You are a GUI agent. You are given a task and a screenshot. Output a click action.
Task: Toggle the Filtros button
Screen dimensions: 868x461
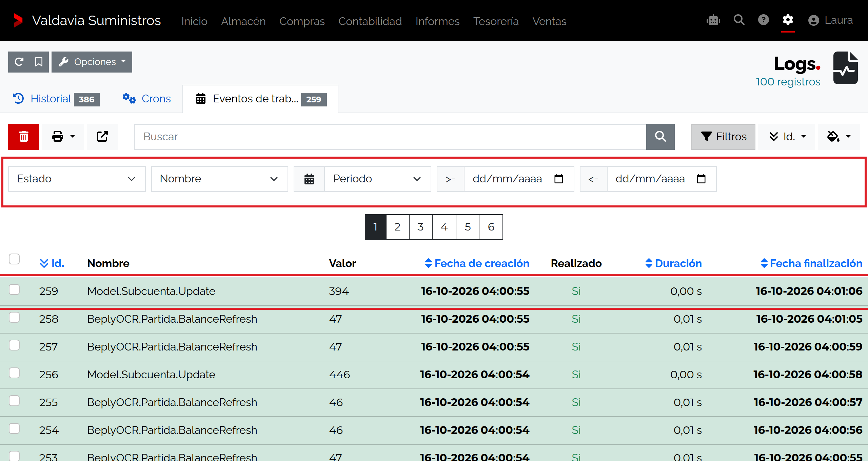point(723,137)
